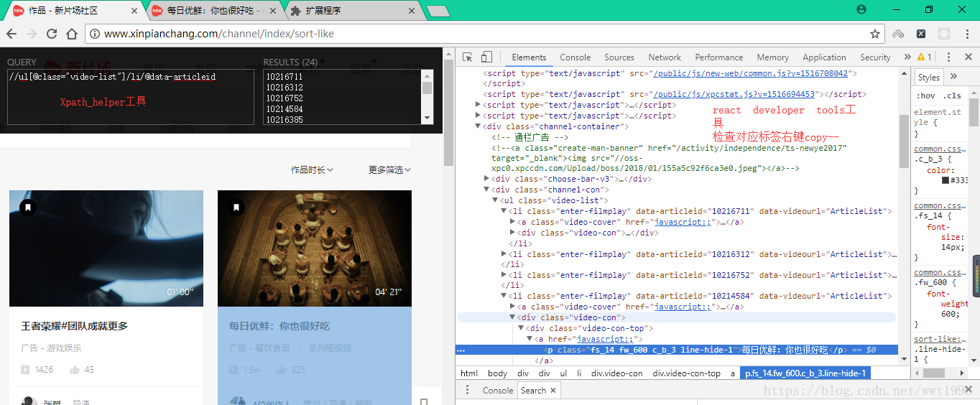Click like thumb icon showing 525
The height and width of the screenshot is (405, 980).
(x=282, y=370)
